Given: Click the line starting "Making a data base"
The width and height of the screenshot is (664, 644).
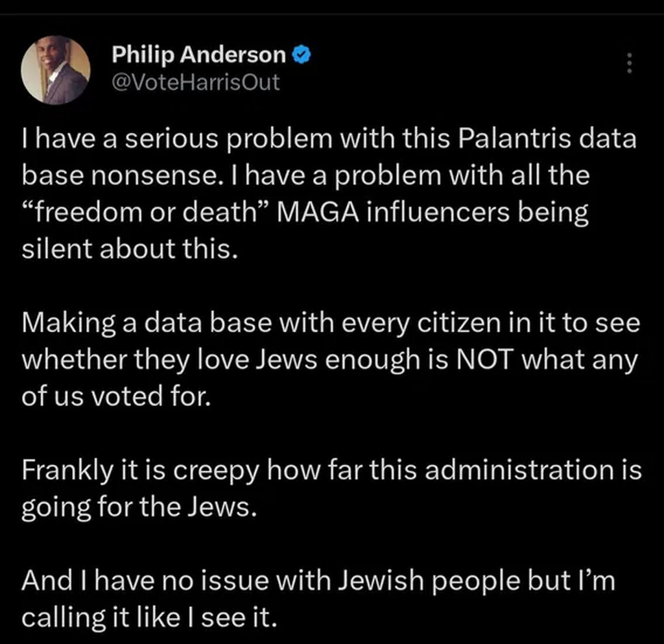Looking at the screenshot, I should 331,324.
